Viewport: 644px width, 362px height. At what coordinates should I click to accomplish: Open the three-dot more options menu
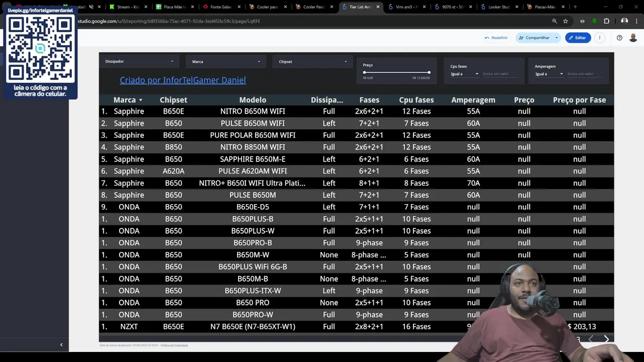599,38
